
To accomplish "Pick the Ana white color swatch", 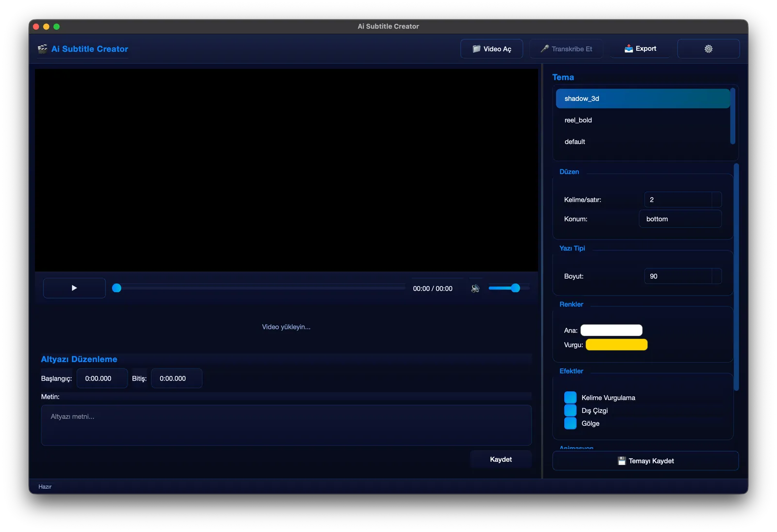I will (611, 331).
